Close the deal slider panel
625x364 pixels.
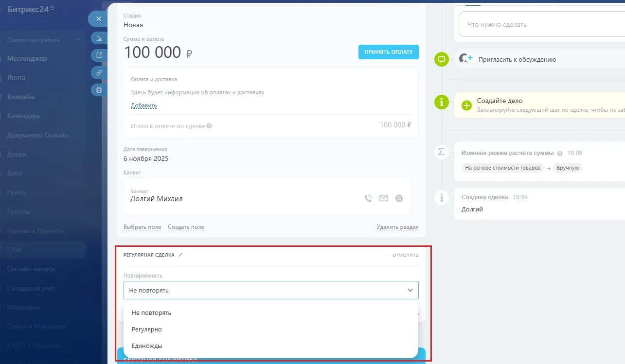[98, 19]
